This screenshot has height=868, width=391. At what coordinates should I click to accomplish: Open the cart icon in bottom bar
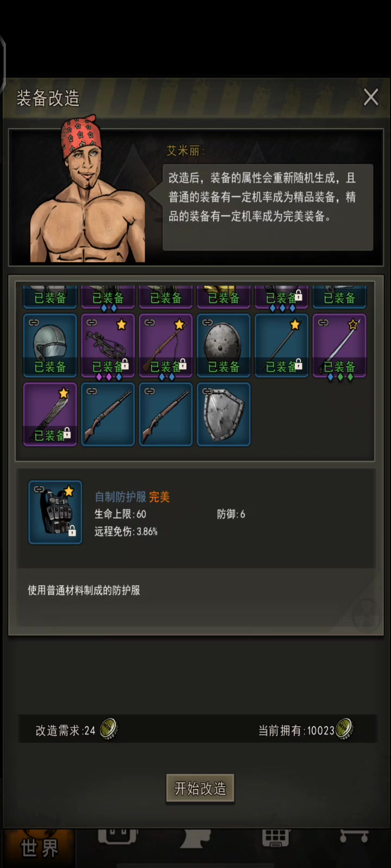354,836
